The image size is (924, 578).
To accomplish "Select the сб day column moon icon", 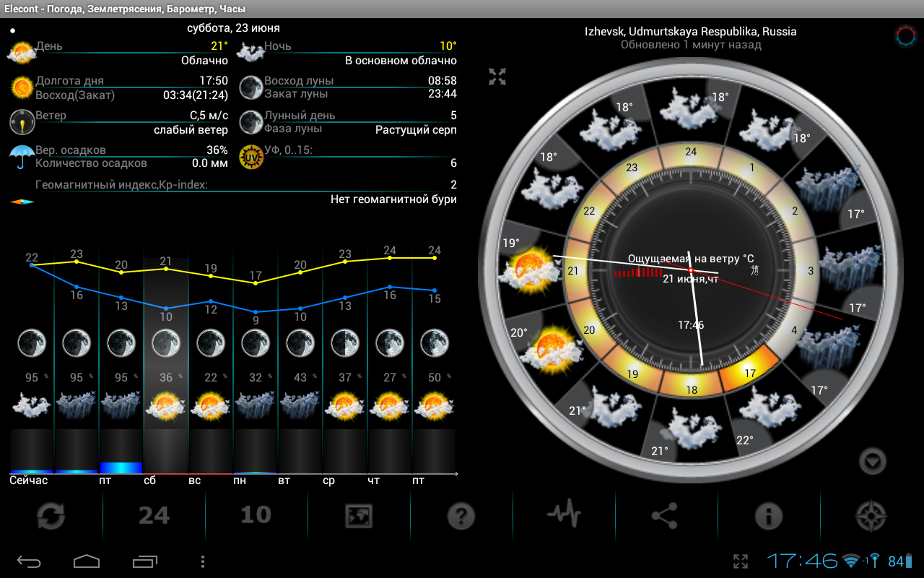I will click(166, 343).
